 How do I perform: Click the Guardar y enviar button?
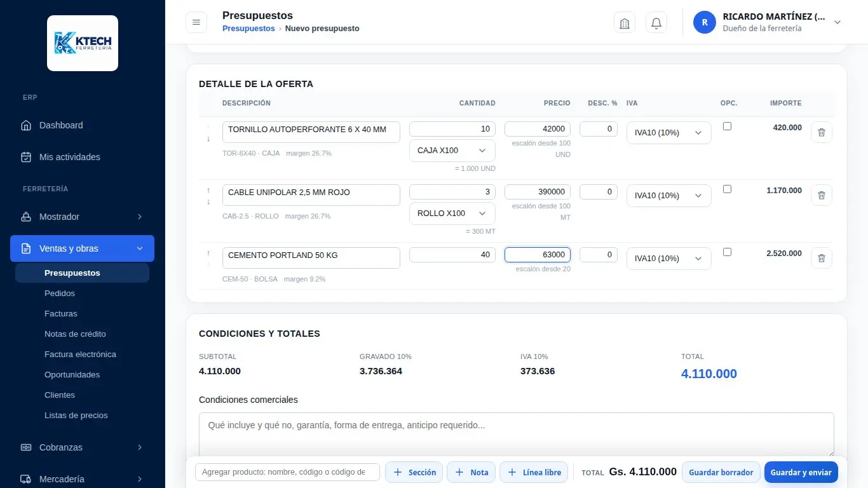pos(801,472)
